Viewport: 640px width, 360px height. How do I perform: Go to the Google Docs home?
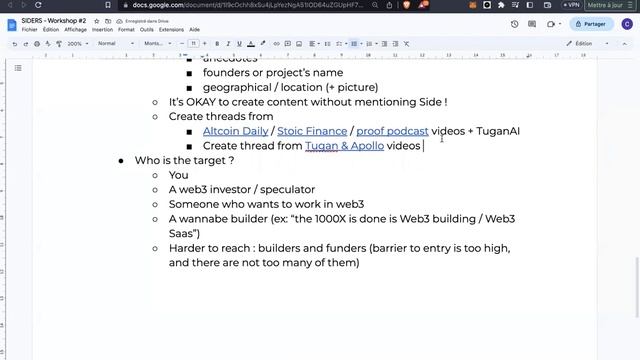coord(12,25)
